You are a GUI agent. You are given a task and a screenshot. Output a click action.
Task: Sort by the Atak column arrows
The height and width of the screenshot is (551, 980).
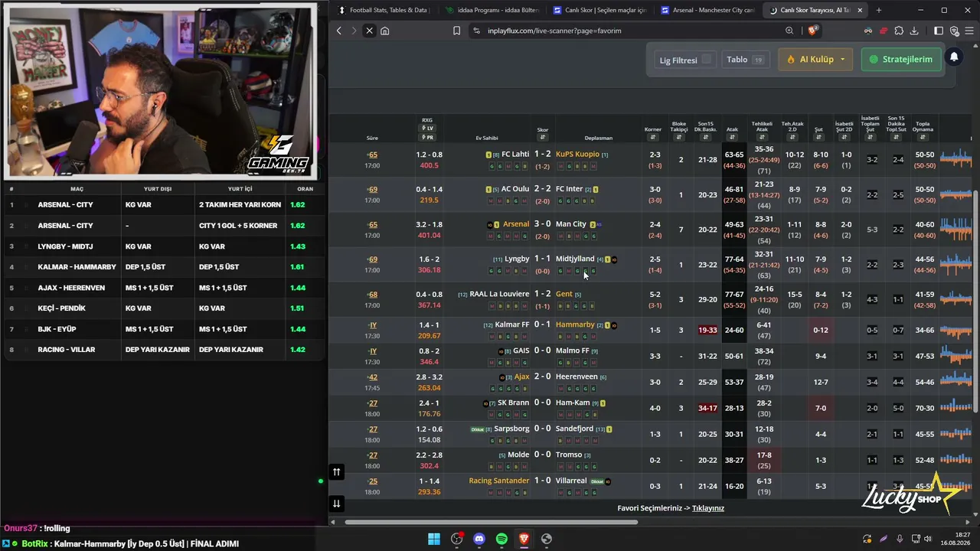(x=732, y=138)
